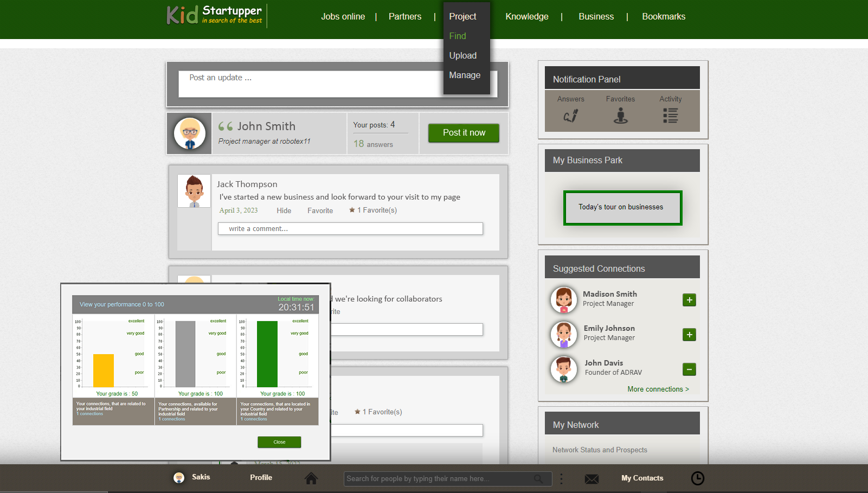Screen dimensions: 868x493
Task: Open the Answers notification icon
Action: (x=570, y=116)
